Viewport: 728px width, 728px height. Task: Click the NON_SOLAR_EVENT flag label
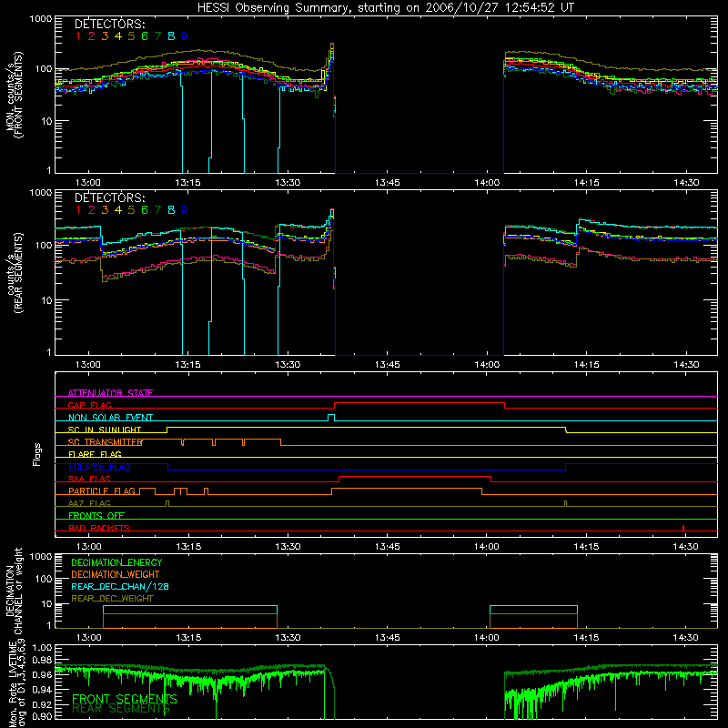pos(110,418)
